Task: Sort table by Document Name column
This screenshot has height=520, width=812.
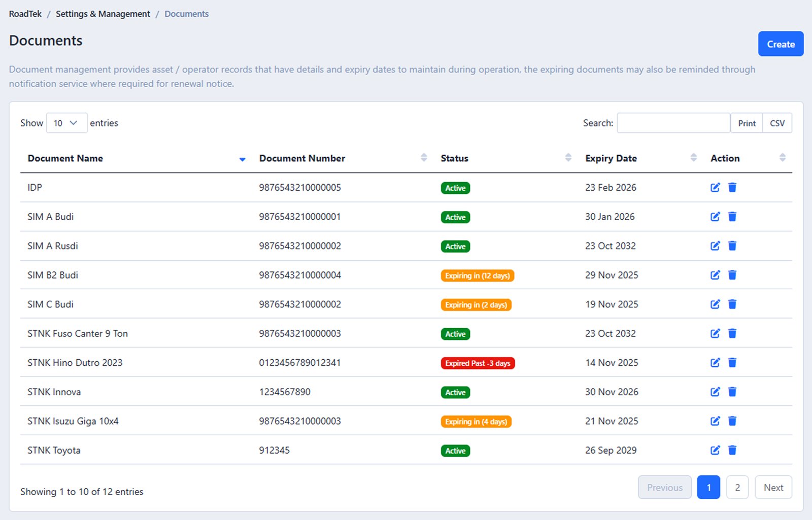Action: (65, 158)
